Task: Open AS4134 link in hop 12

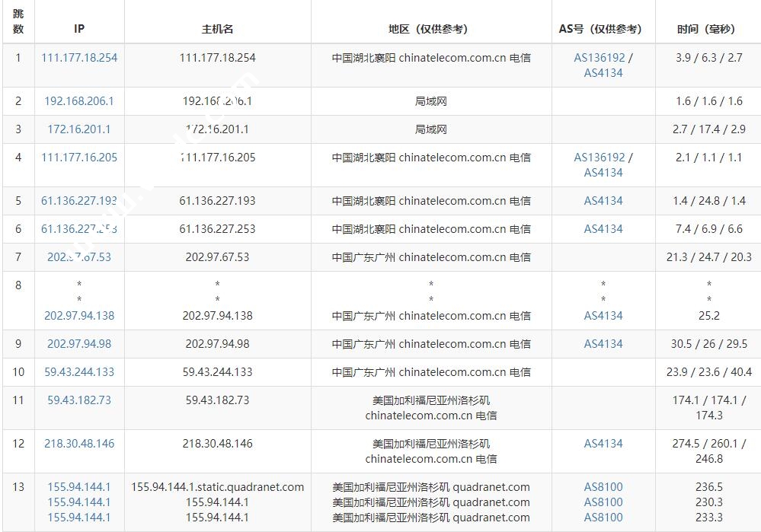Action: [x=603, y=443]
